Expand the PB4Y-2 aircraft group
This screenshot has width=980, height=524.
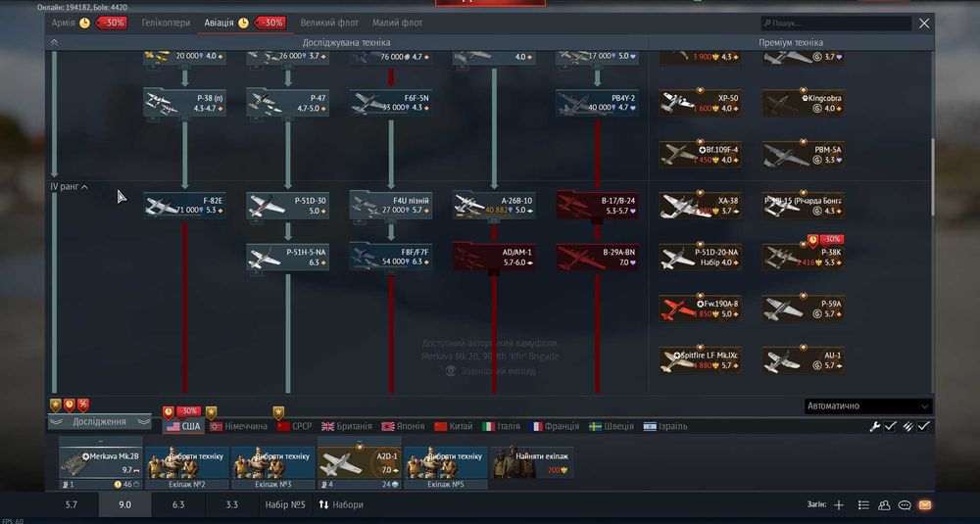[597, 103]
